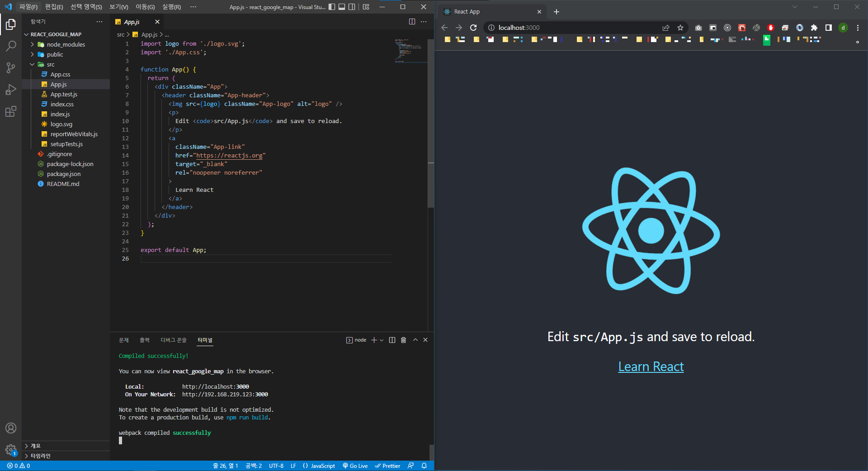Open notifications bell in status bar
The width and height of the screenshot is (868, 471).
(x=424, y=466)
